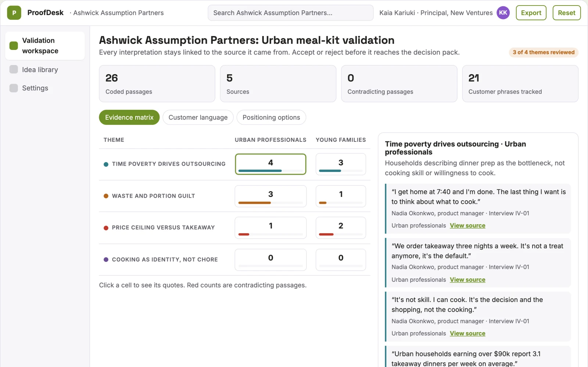Click the URBAN PROFESSIONALS column header
This screenshot has width=588, height=367.
click(x=270, y=140)
